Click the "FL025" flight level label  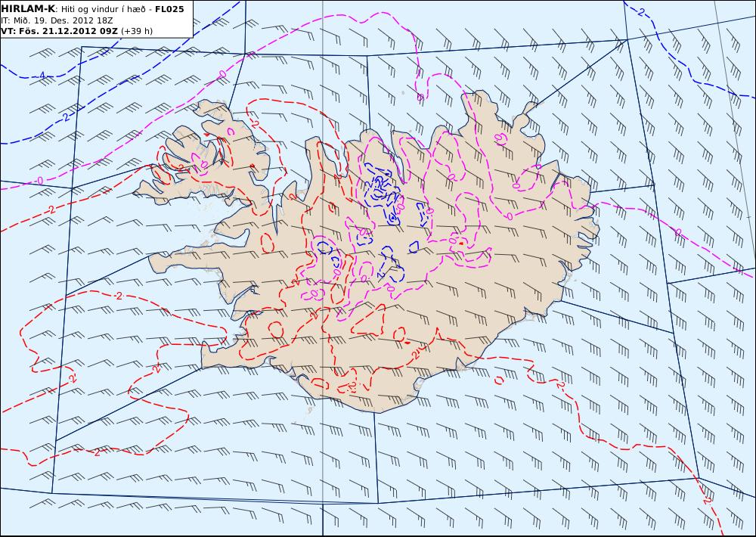169,9
